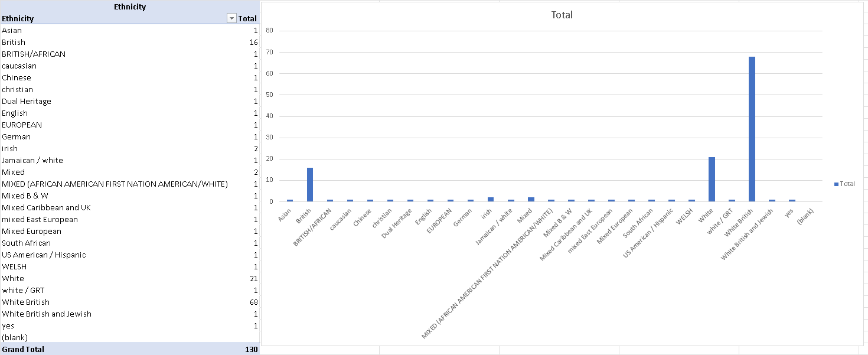Click the "(blank)" row in pivot table
868x355 pixels.
[x=15, y=337]
